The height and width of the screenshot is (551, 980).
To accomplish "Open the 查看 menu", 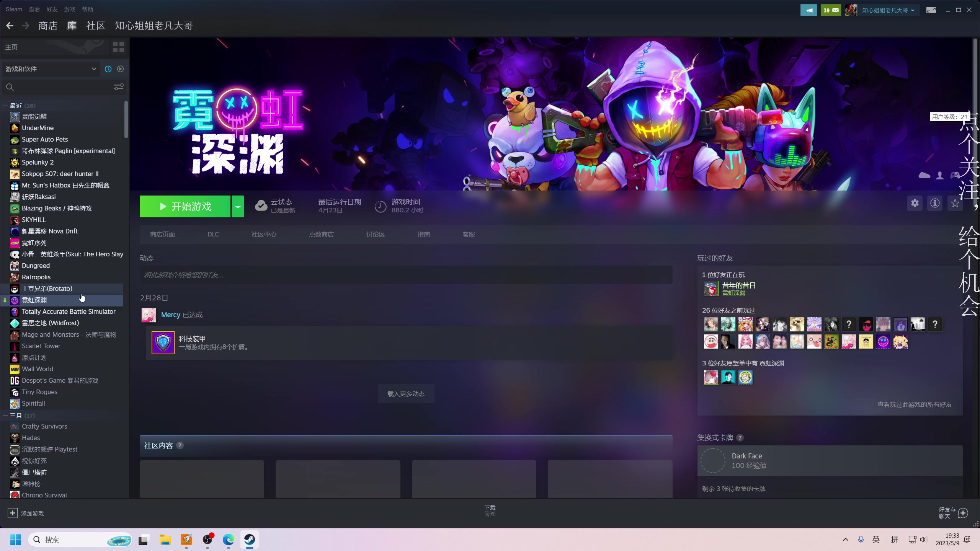I will coord(34,9).
